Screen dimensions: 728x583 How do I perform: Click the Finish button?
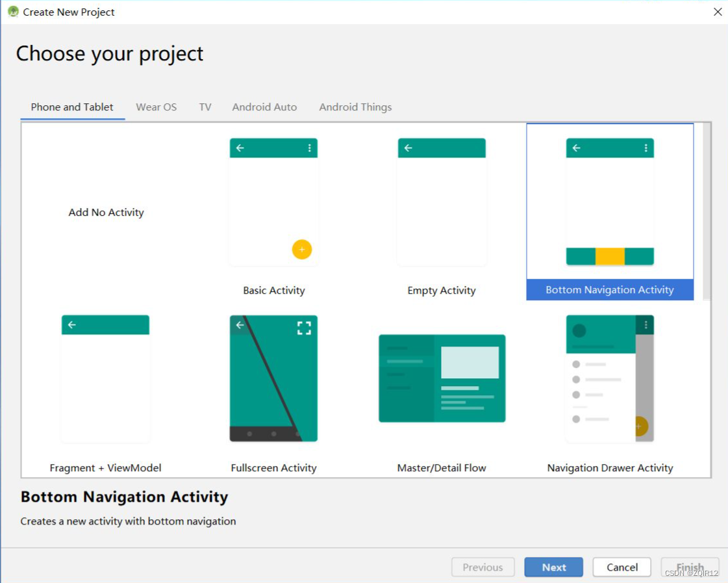[x=690, y=567]
